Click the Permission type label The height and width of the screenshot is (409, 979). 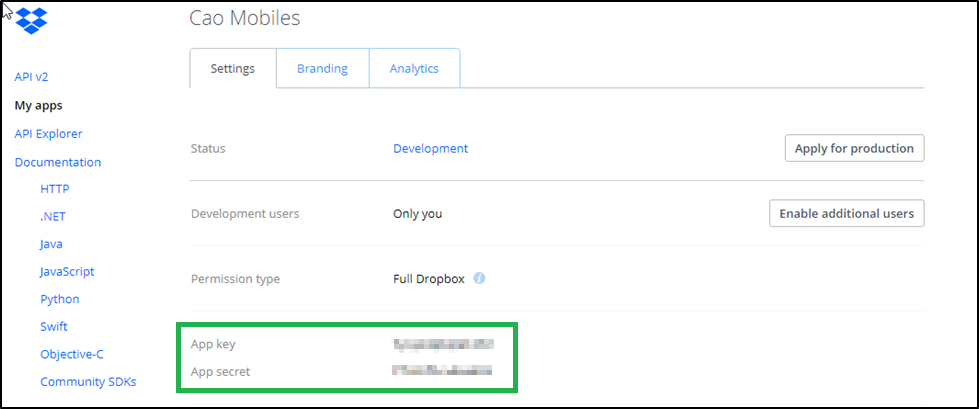[x=235, y=278]
